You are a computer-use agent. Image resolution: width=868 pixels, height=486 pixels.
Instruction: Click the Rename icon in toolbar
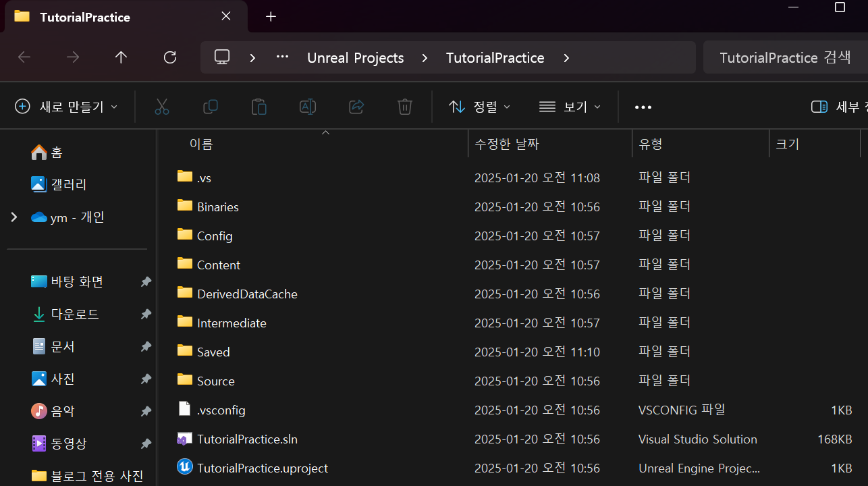[x=308, y=107]
